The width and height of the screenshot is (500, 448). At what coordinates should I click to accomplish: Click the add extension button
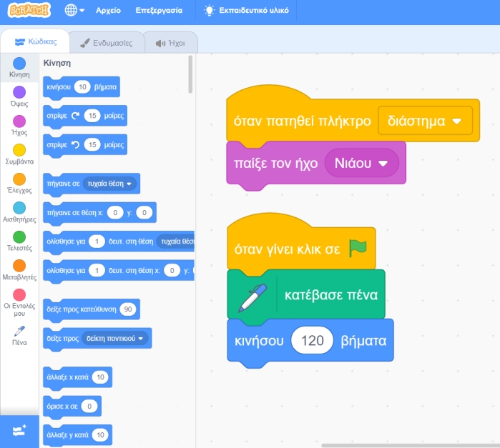point(19,431)
